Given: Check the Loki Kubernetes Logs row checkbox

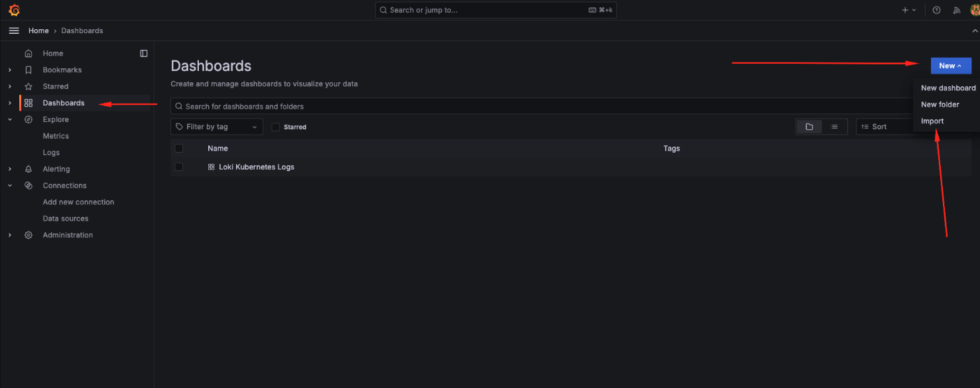Looking at the screenshot, I should coord(178,167).
